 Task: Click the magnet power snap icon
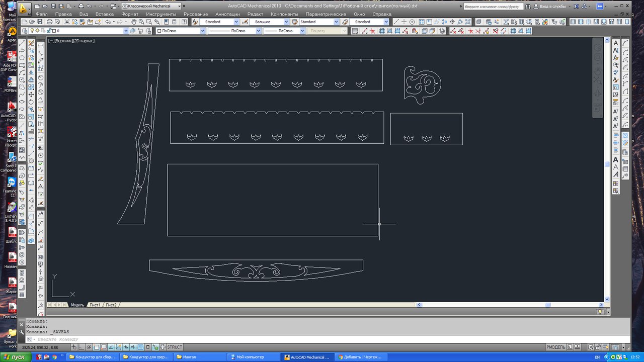click(414, 31)
